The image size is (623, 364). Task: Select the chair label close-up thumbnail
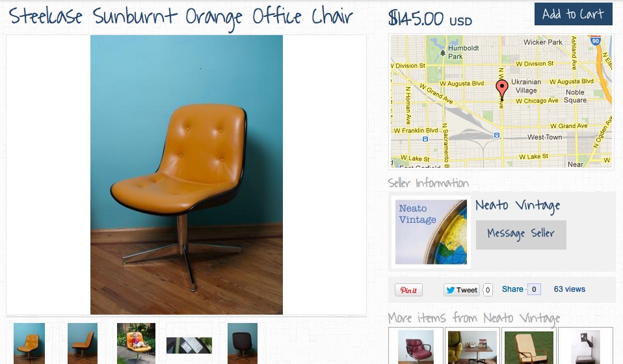(x=189, y=345)
